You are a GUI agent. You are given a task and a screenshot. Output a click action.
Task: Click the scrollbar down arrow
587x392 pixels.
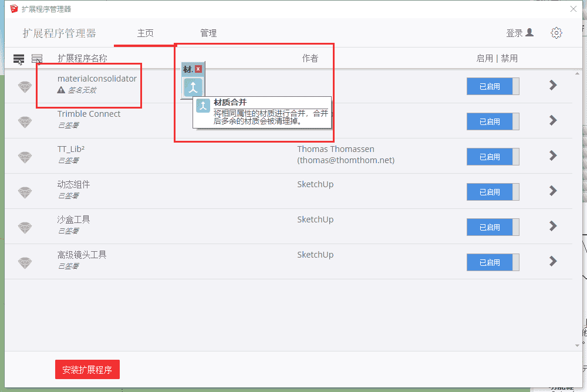(x=577, y=346)
